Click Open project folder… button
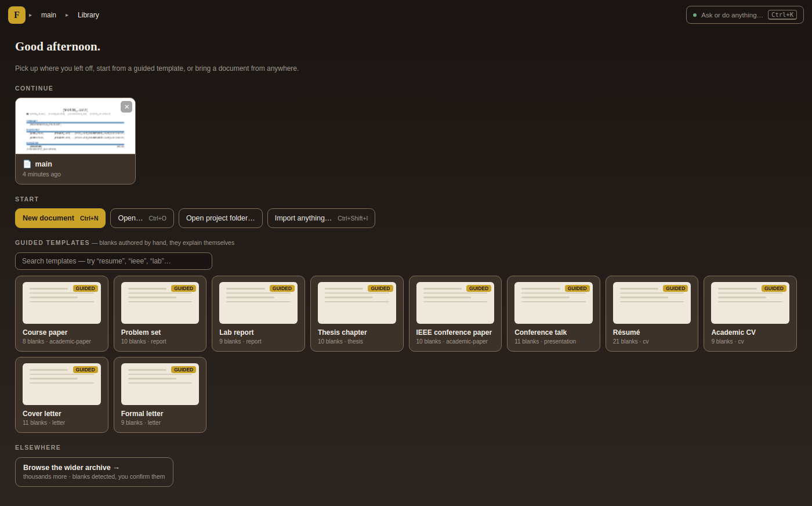The height and width of the screenshot is (506, 812). coord(220,218)
